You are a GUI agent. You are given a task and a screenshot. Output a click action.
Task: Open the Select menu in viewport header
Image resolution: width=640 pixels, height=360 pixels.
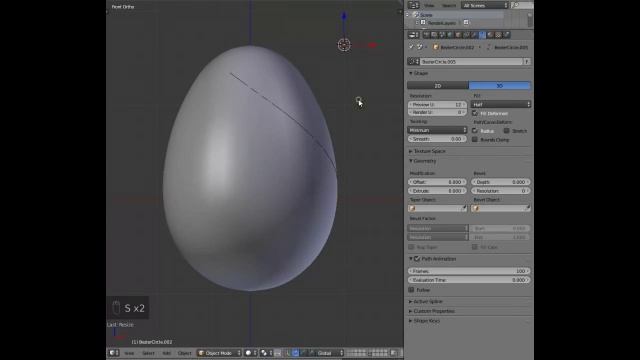(148, 353)
